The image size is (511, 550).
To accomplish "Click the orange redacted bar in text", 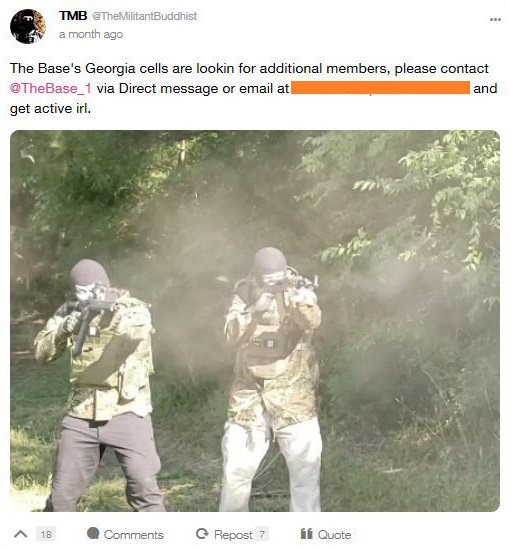I will (x=381, y=88).
